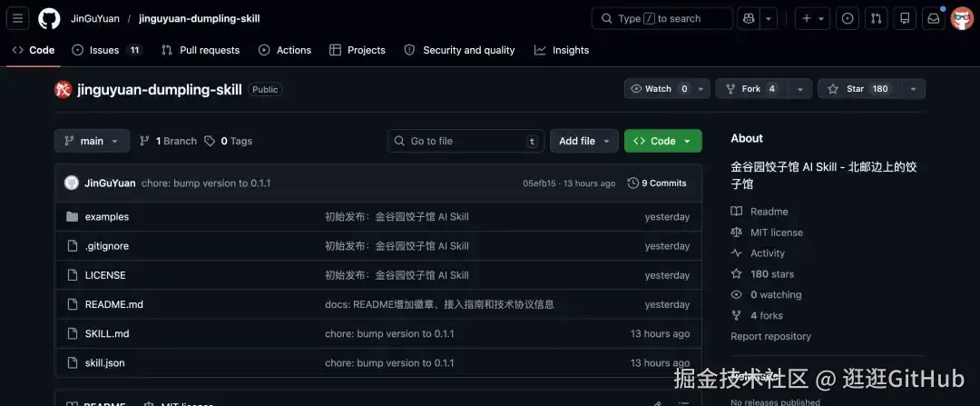The width and height of the screenshot is (980, 406).
Task: Open examples row commit message 初始发布
Action: [x=397, y=217]
